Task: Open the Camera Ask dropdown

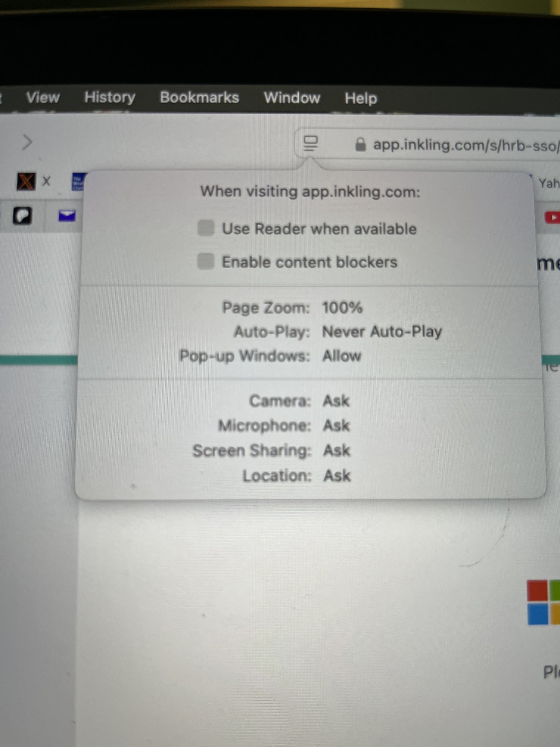Action: (x=336, y=401)
